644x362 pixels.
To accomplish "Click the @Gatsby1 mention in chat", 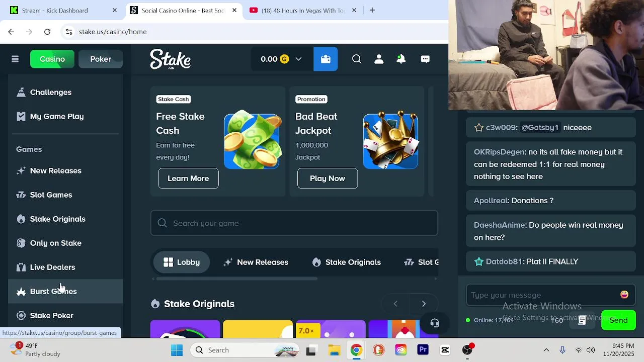I will [x=540, y=127].
